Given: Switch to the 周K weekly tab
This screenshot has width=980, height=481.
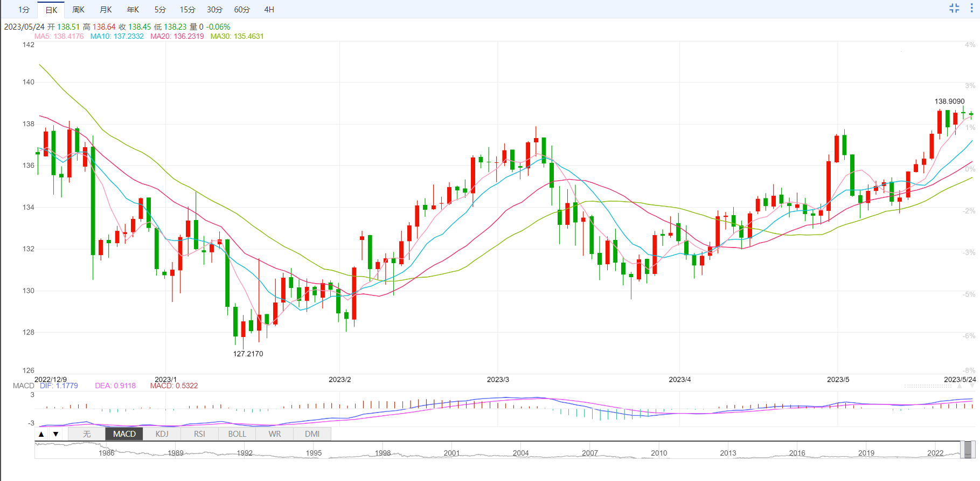Looking at the screenshot, I should pyautogui.click(x=79, y=10).
